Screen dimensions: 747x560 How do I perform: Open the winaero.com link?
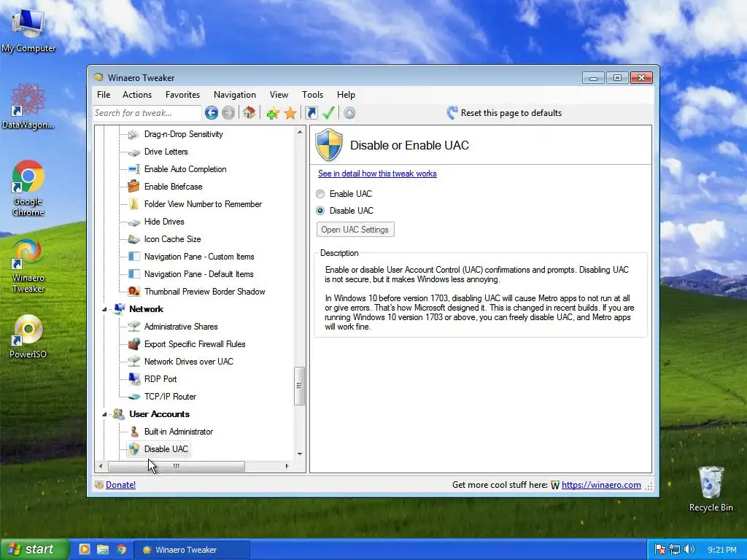point(601,485)
